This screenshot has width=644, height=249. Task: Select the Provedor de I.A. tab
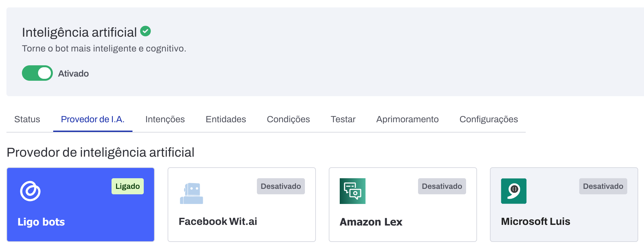tap(93, 119)
